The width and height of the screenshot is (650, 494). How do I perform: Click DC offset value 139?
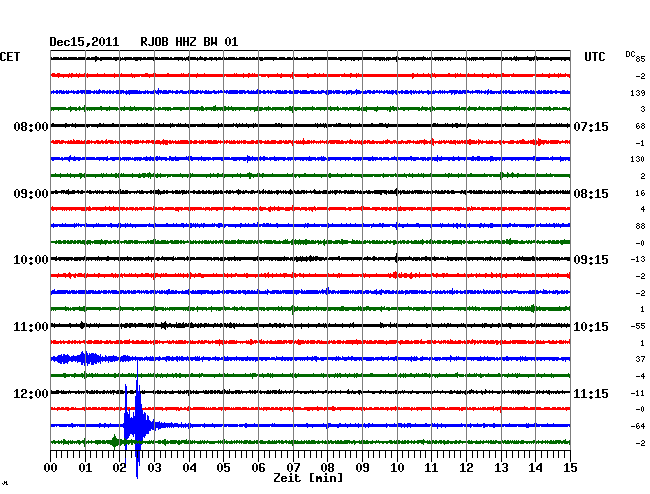pyautogui.click(x=638, y=93)
